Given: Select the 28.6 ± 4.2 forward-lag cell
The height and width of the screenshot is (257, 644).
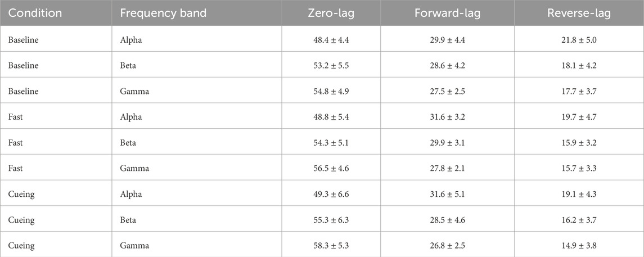Looking at the screenshot, I should pos(447,65).
